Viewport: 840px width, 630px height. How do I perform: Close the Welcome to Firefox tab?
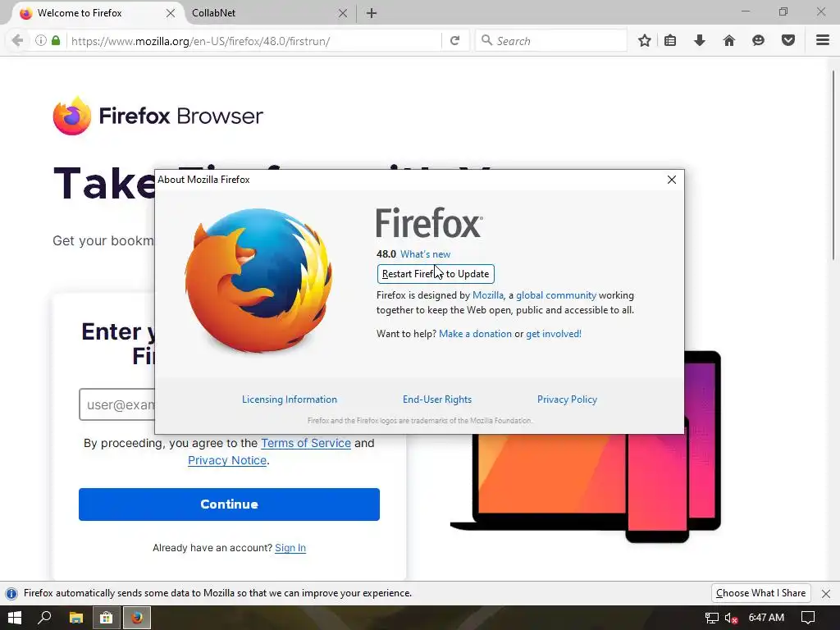click(171, 13)
